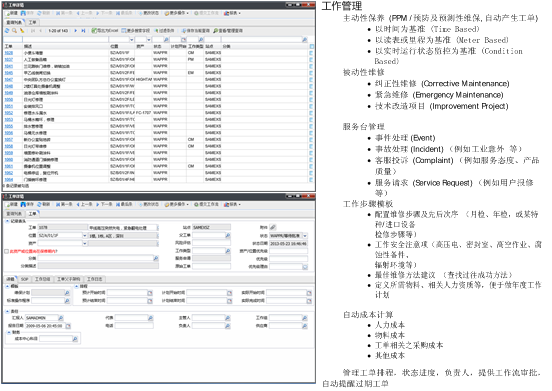Export the work order list to Excel

(105, 31)
